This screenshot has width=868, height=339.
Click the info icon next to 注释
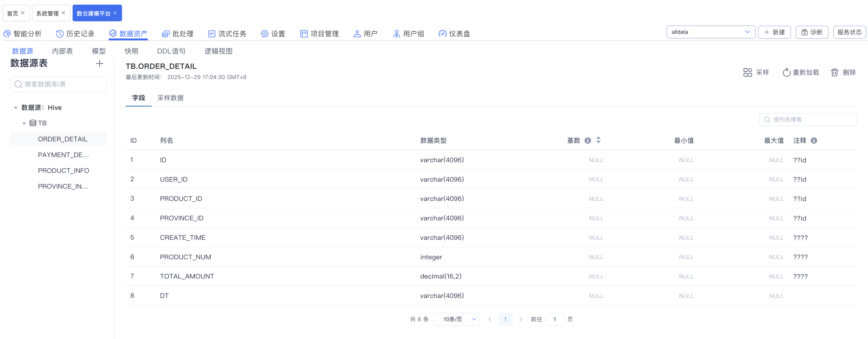pyautogui.click(x=814, y=141)
